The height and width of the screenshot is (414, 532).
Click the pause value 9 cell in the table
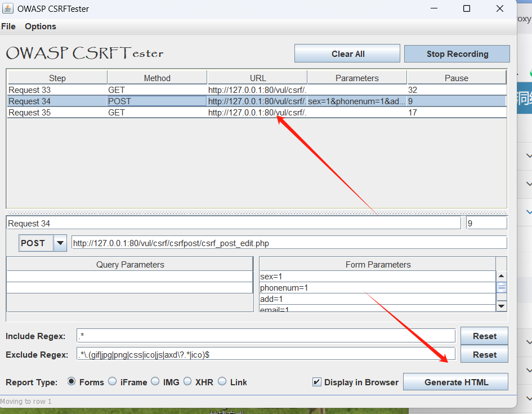(x=457, y=101)
